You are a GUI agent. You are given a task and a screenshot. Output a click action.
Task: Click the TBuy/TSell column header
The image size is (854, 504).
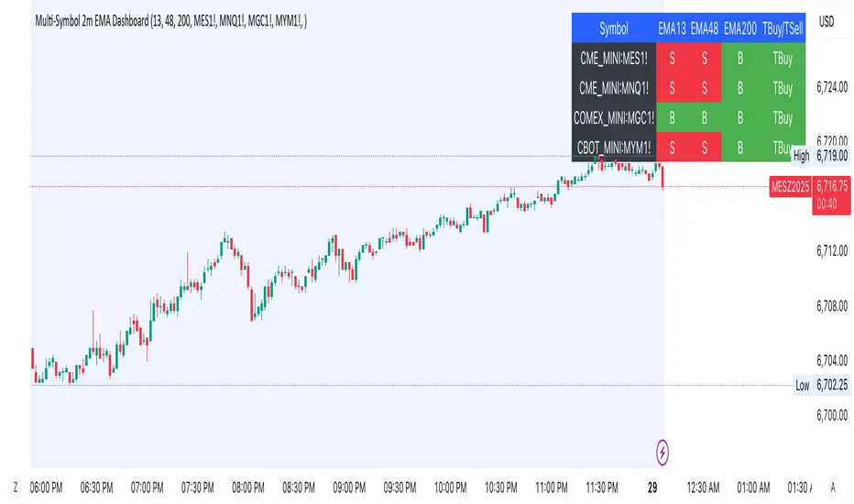(x=783, y=28)
